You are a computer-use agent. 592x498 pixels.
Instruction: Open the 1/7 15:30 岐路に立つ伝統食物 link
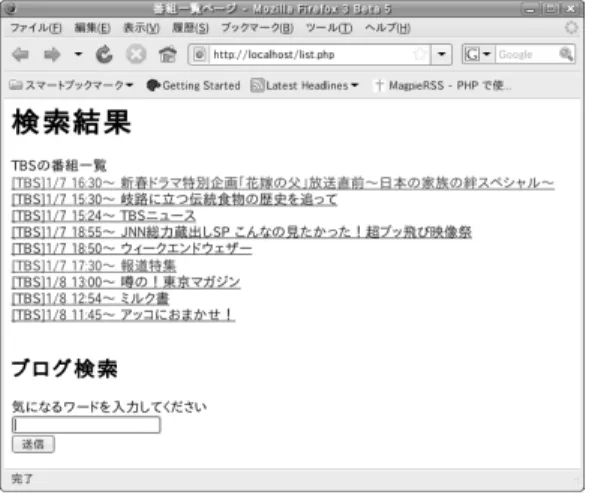(x=174, y=199)
